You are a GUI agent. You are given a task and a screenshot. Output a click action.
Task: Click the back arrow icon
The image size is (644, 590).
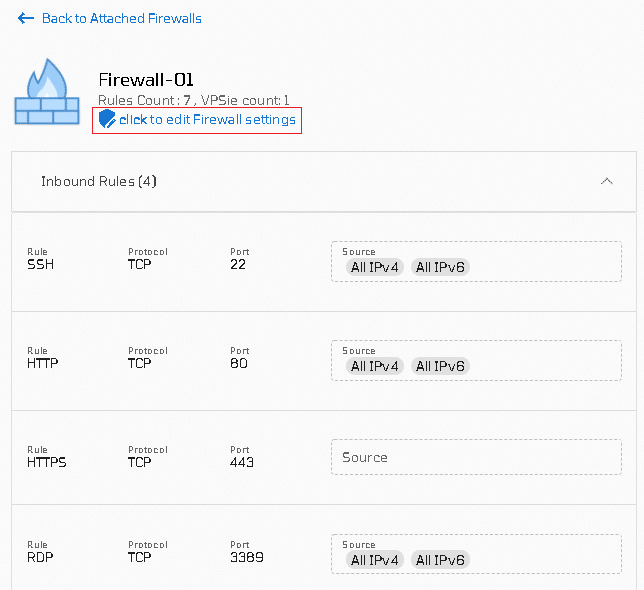[25, 18]
